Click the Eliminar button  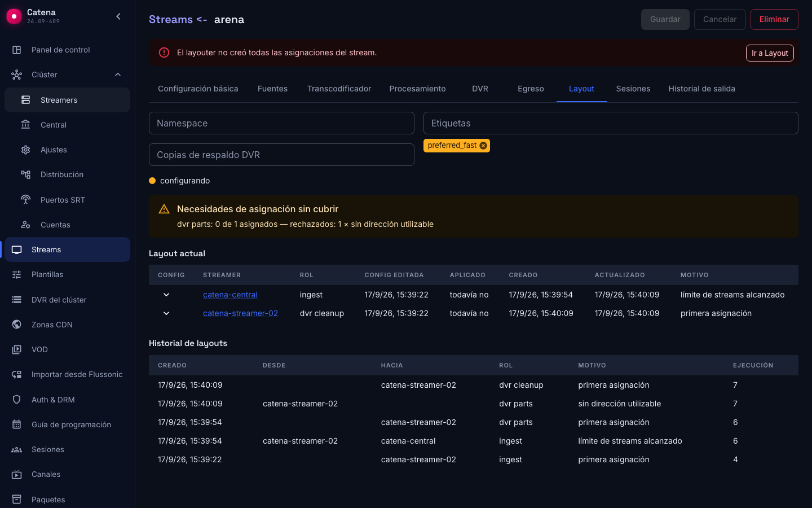click(x=774, y=19)
